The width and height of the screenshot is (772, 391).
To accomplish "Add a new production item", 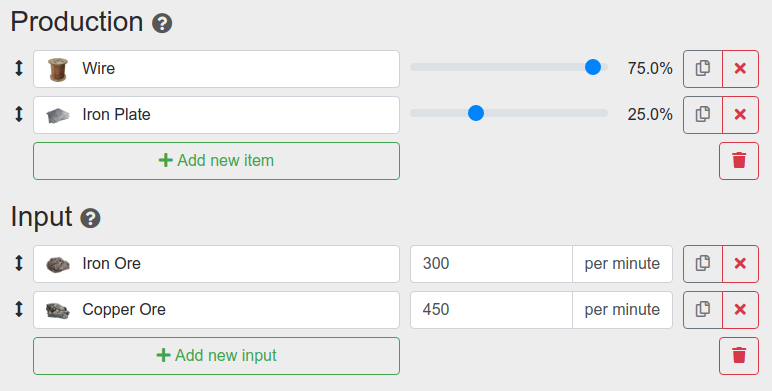I will 217,161.
